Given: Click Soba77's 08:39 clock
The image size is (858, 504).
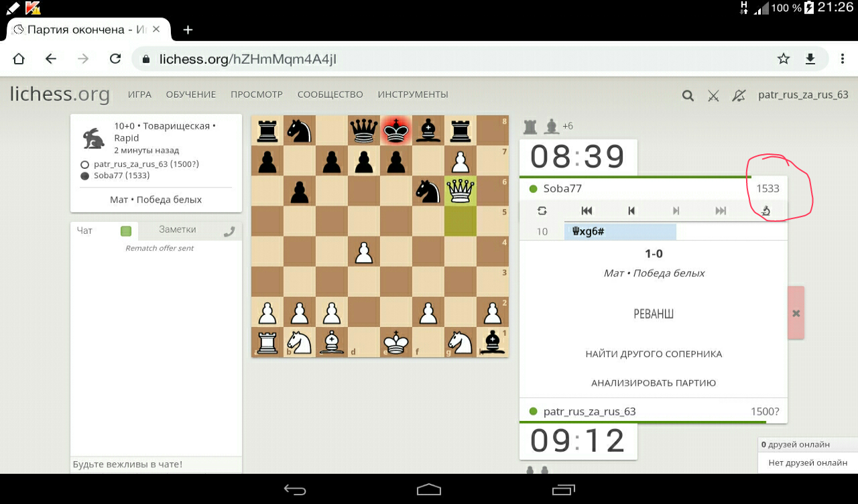Looking at the screenshot, I should (578, 157).
